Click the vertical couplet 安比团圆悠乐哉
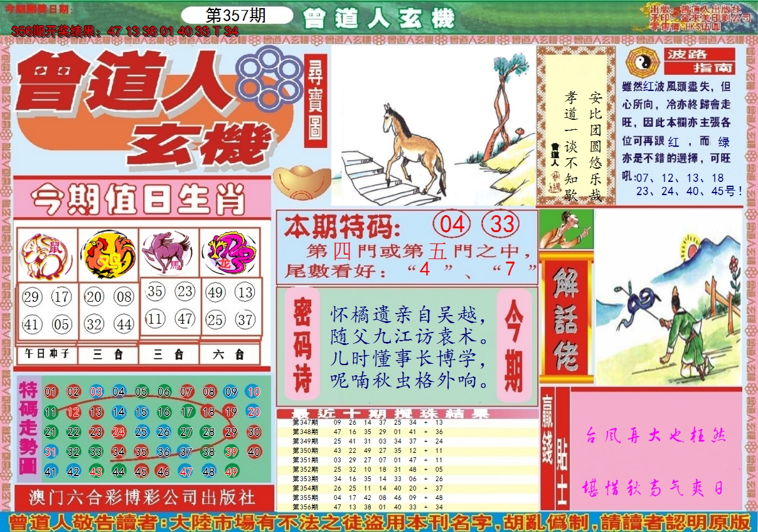Screen dimensions: 758x532 pos(595,147)
